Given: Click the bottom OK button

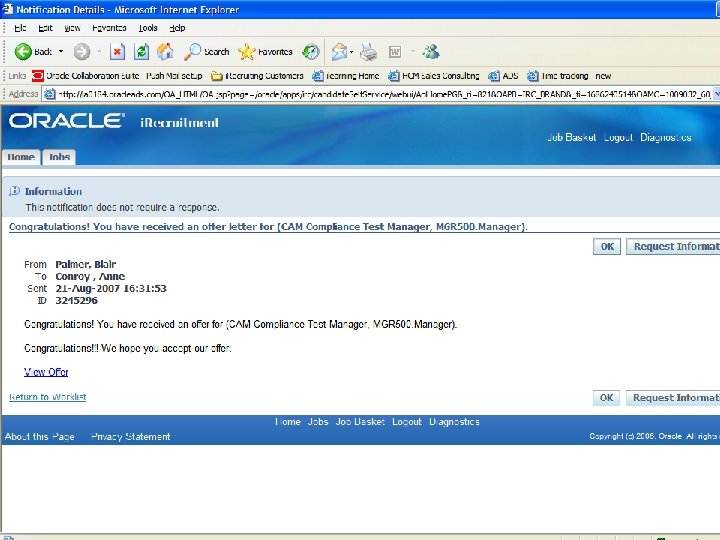Looking at the screenshot, I should tap(607, 398).
